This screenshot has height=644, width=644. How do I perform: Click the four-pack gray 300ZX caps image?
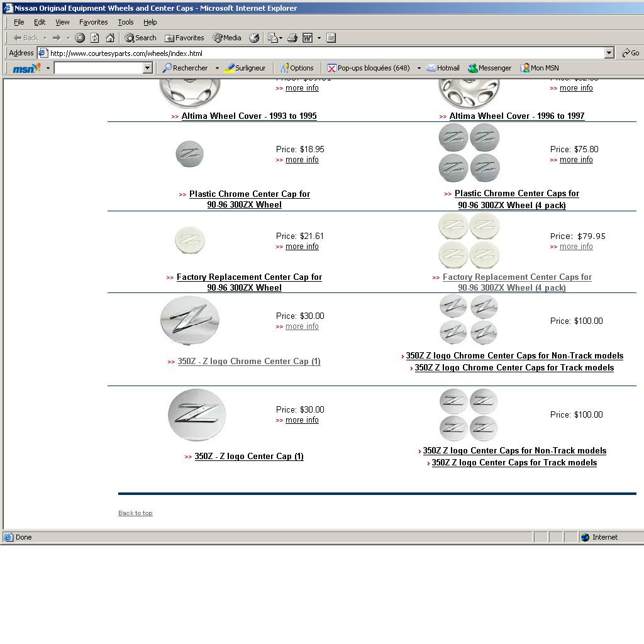(x=469, y=153)
